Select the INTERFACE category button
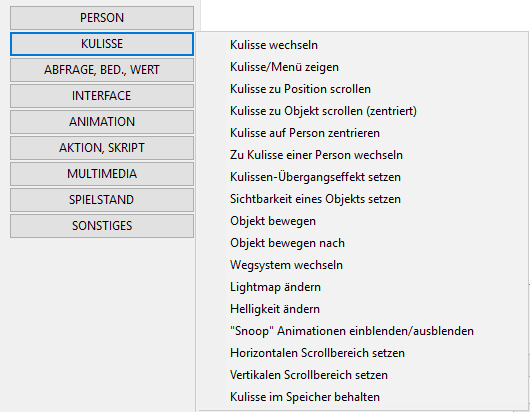 (102, 96)
